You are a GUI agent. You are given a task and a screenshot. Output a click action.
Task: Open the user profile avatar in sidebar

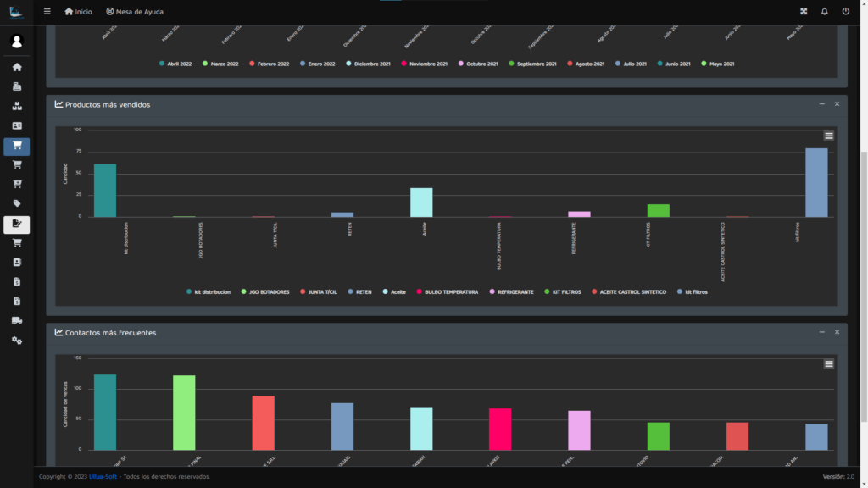click(17, 41)
